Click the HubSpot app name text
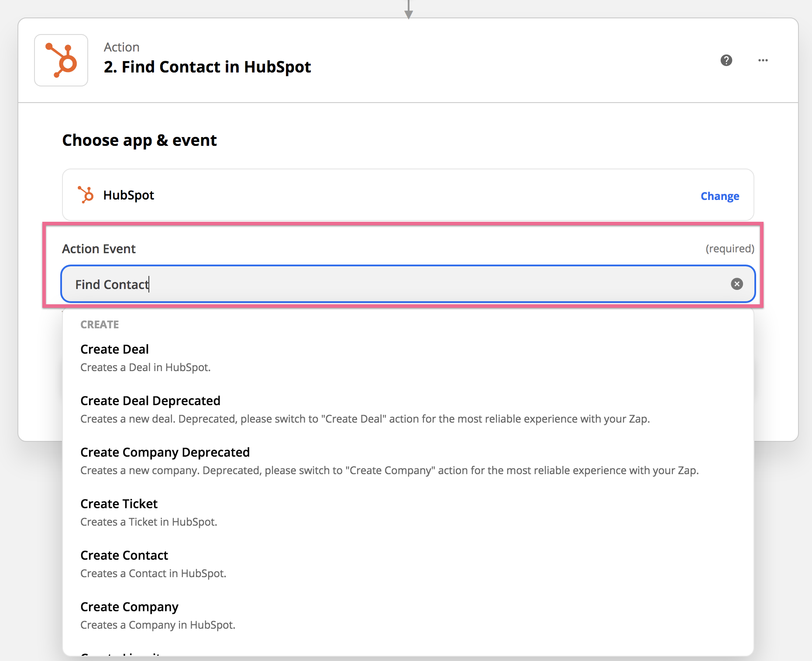 128,195
